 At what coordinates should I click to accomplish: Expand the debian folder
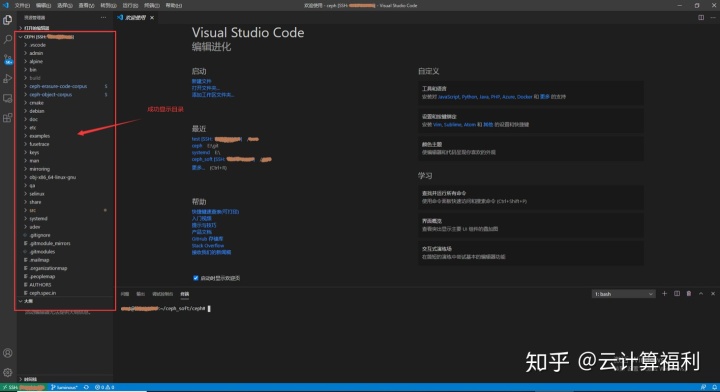[x=64, y=111]
